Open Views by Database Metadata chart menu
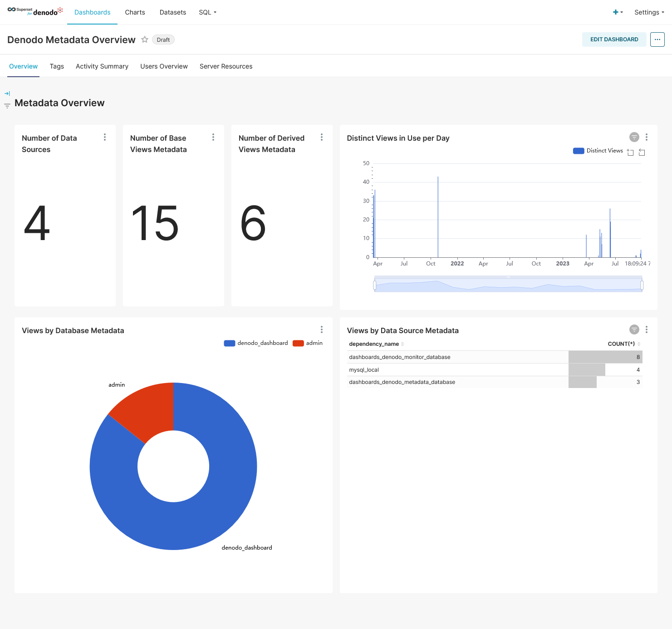This screenshot has height=629, width=672. pos(322,329)
